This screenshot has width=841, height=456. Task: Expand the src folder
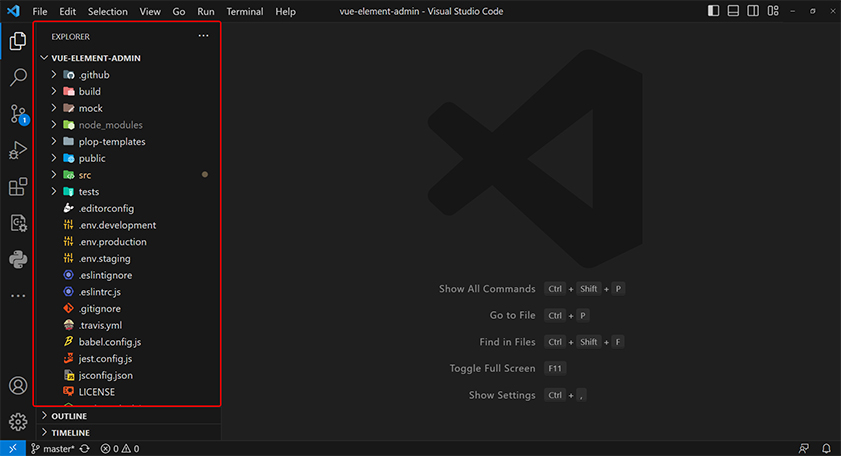[129, 175]
